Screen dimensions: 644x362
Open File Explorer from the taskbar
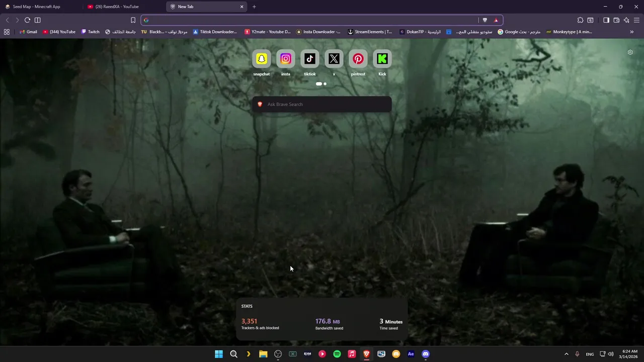[x=263, y=354]
